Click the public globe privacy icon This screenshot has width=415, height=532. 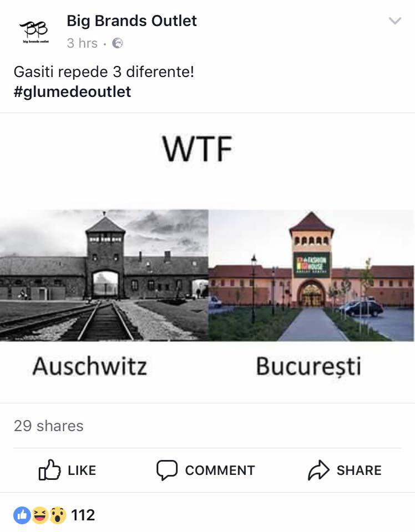tap(118, 43)
